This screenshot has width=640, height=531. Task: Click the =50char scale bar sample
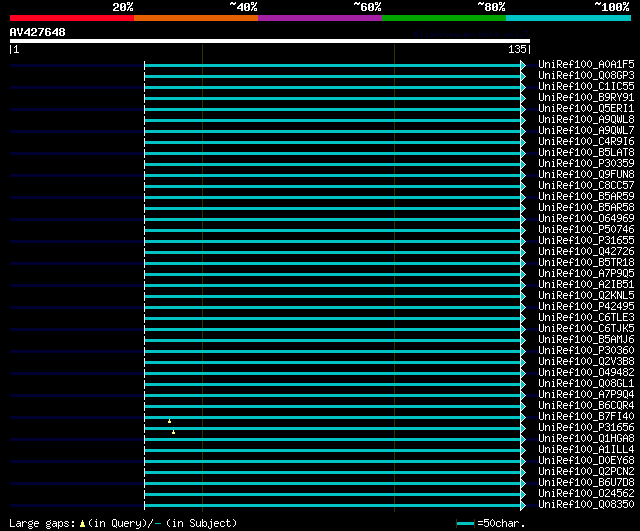click(x=465, y=523)
